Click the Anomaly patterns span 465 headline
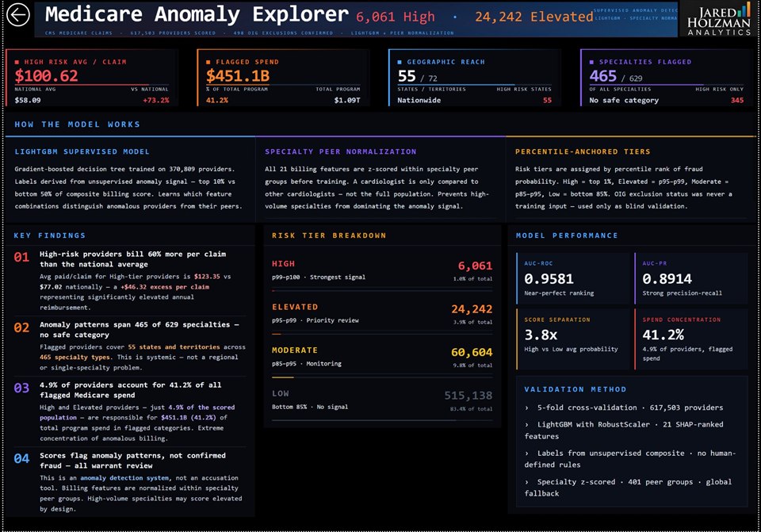This screenshot has width=761, height=532. click(139, 330)
